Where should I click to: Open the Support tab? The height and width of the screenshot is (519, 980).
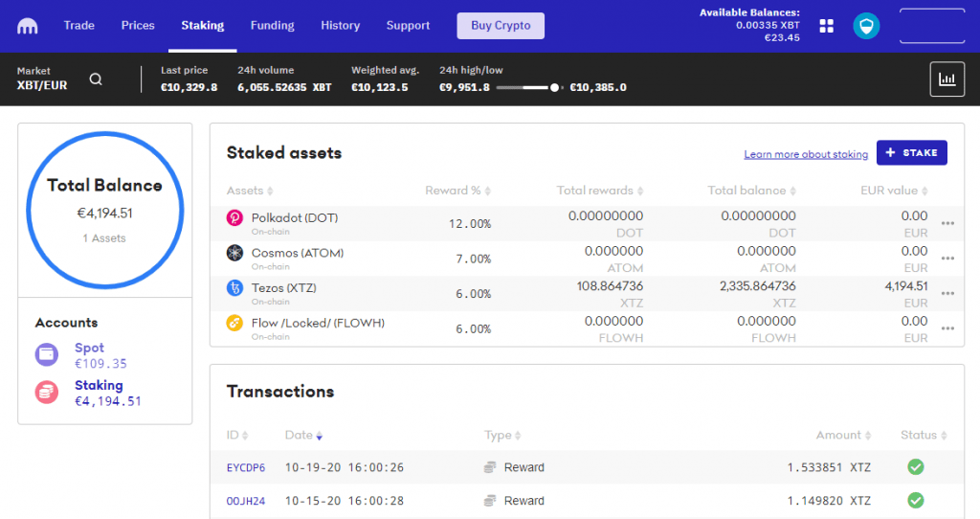tap(408, 26)
